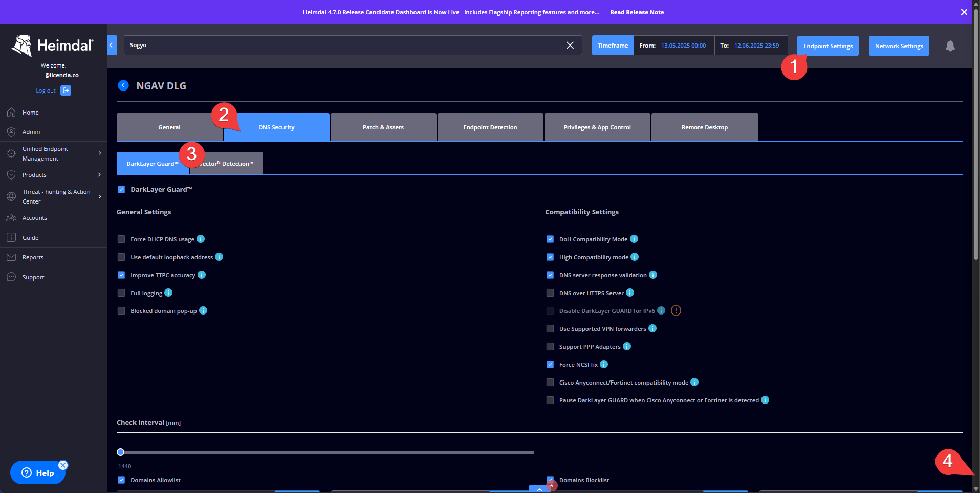Open the Help chat button

click(38, 473)
